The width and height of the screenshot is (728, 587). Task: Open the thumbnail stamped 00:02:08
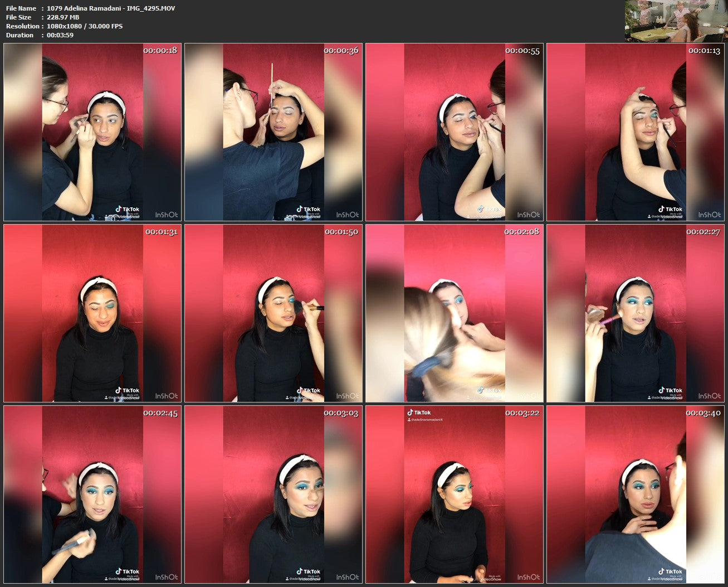454,313
